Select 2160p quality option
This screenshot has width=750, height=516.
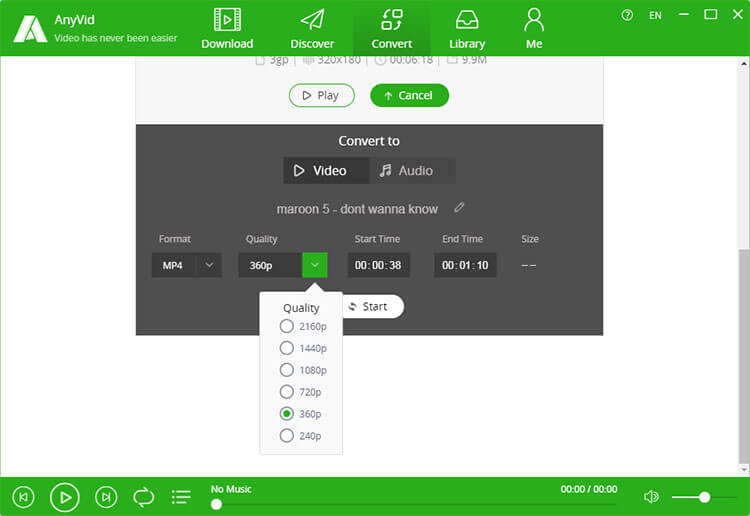pos(303,326)
